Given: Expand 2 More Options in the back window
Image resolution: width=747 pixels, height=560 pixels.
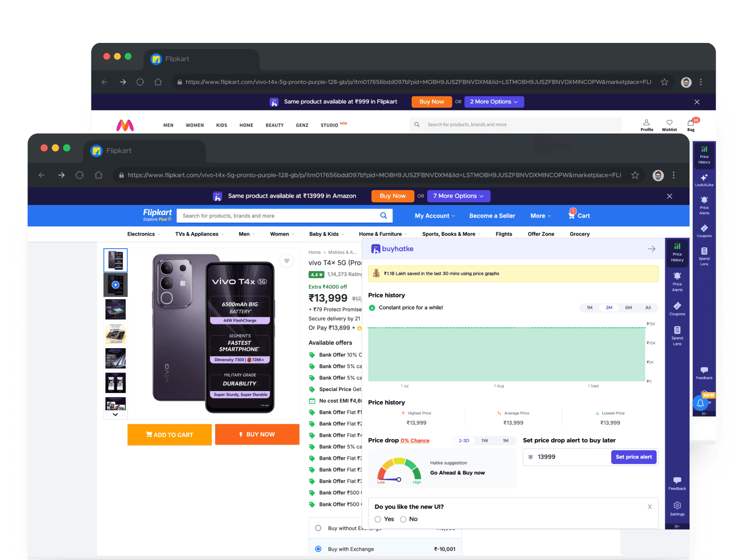Looking at the screenshot, I should 494,102.
